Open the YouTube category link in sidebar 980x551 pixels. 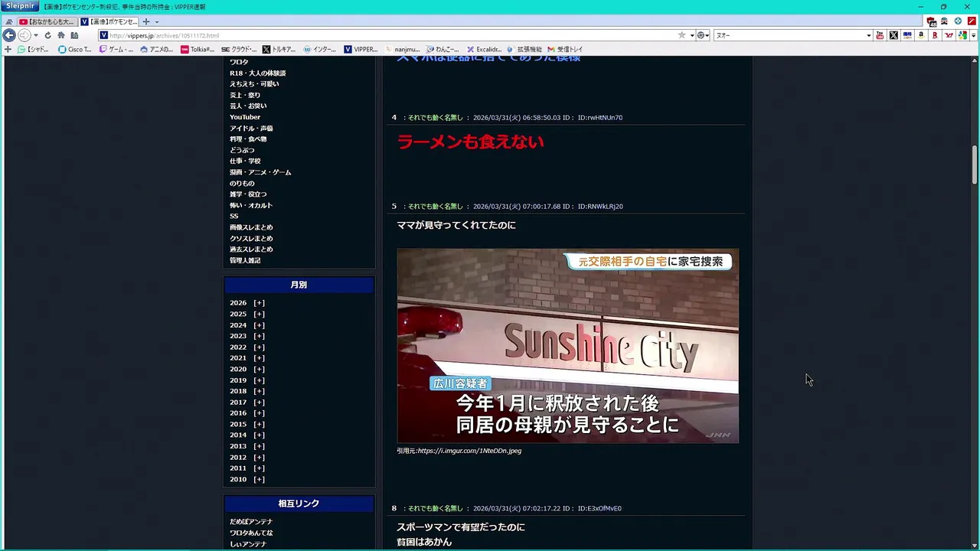click(x=245, y=117)
